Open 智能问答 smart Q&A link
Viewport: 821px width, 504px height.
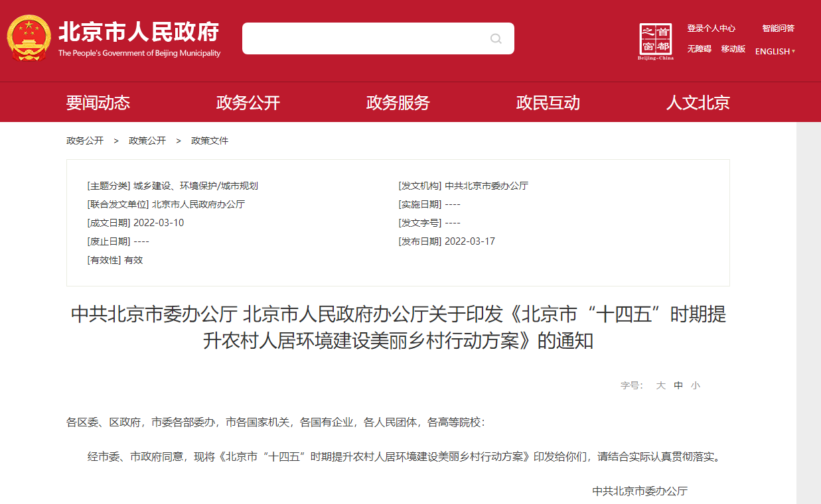click(x=778, y=29)
